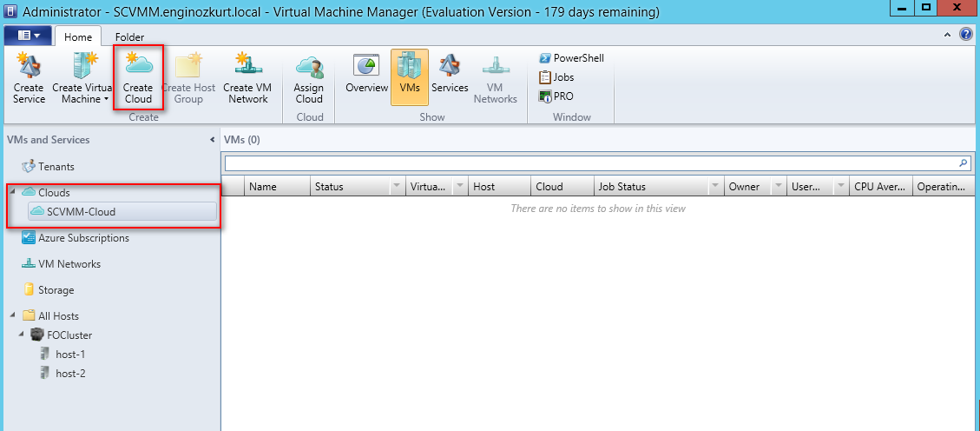Viewport: 980px width, 431px height.
Task: Collapse the All Hosts tree node
Action: tap(14, 315)
